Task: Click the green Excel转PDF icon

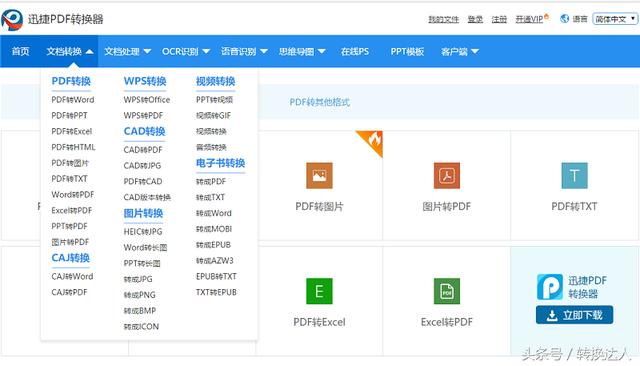Action: 447,291
